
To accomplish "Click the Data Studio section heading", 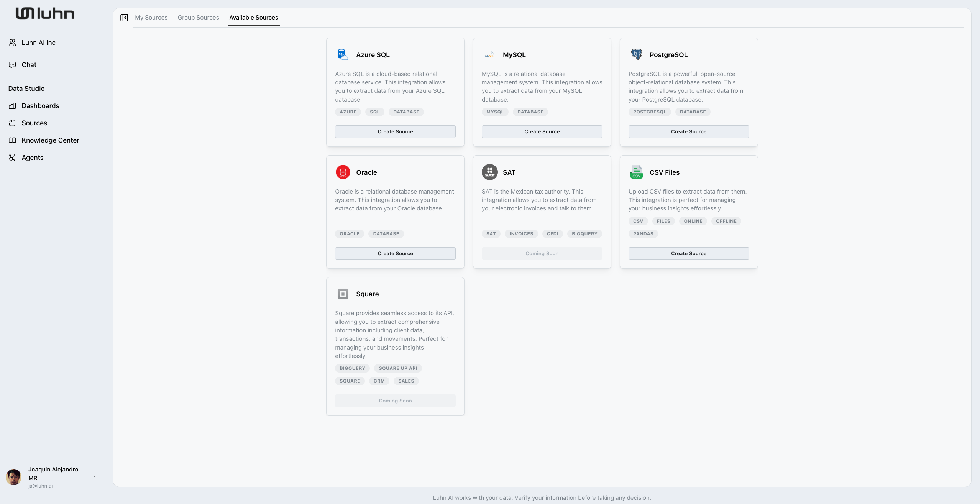I will (x=26, y=89).
